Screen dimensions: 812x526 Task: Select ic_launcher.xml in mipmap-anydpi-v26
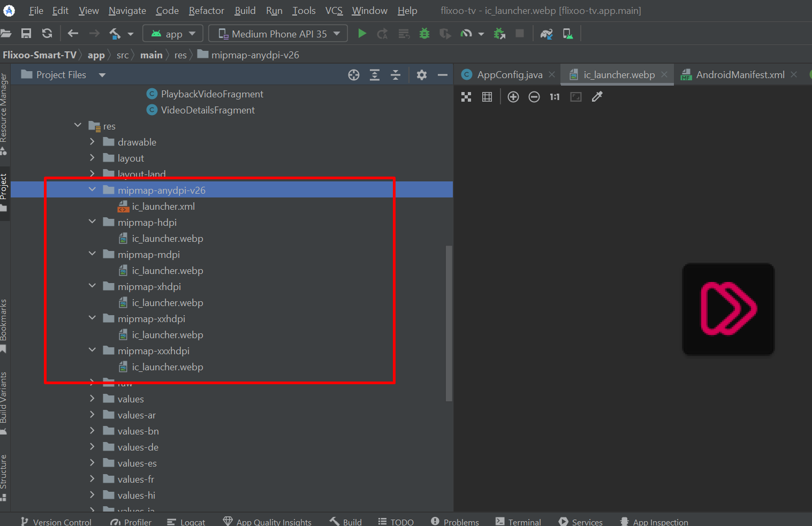coord(163,207)
